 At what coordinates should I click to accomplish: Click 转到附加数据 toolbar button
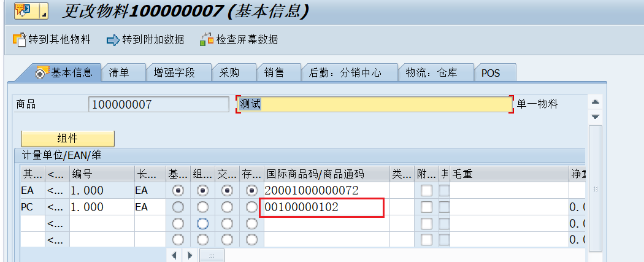tap(145, 40)
